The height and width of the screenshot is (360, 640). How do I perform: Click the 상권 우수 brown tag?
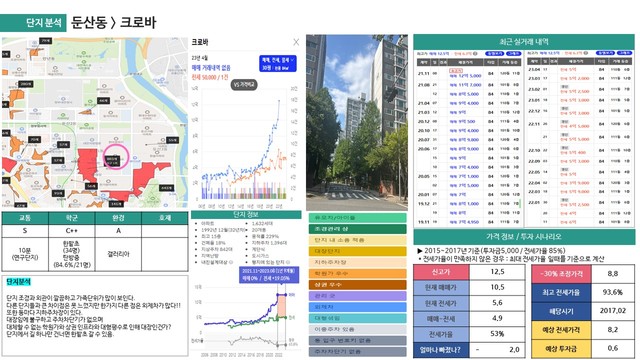(x=358, y=284)
